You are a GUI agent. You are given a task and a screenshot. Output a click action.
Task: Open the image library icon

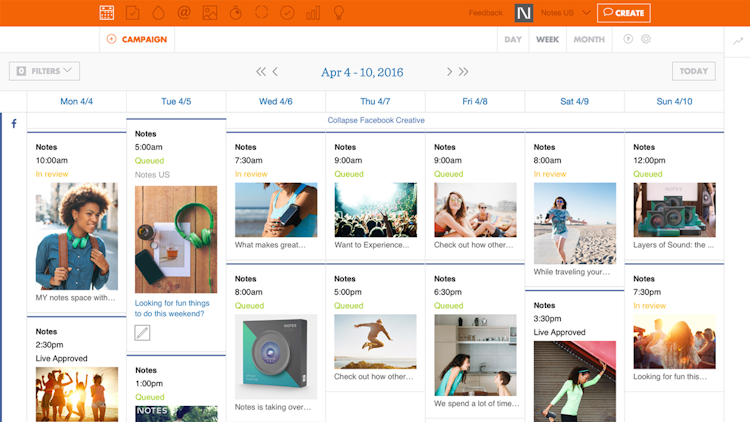(x=210, y=13)
